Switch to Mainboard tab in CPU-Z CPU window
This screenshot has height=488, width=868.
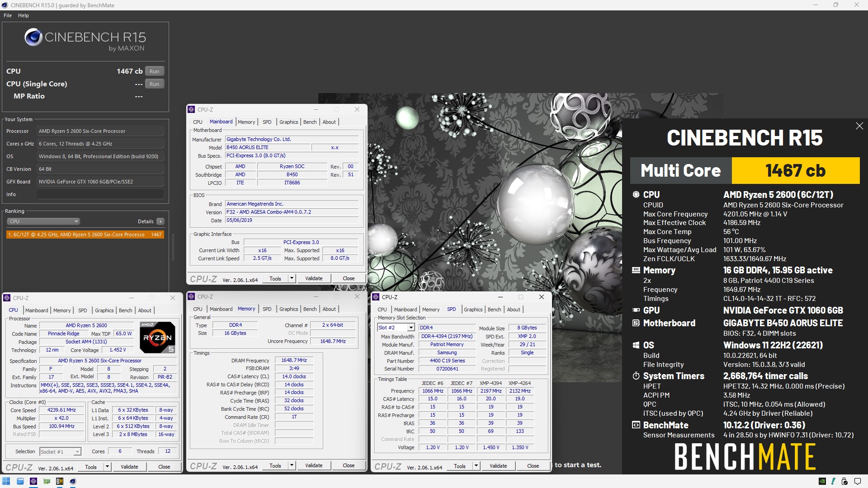[x=37, y=310]
